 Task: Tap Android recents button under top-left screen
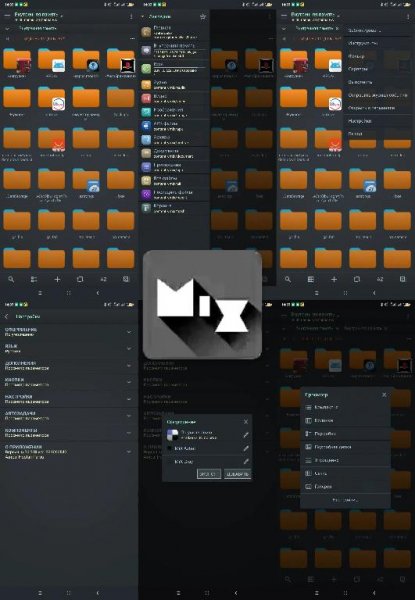[40, 293]
